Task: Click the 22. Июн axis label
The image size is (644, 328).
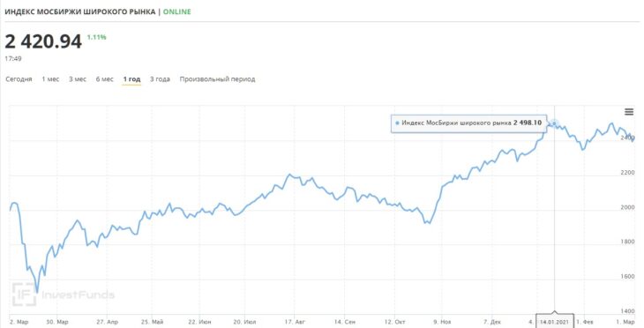Action: click(x=199, y=322)
